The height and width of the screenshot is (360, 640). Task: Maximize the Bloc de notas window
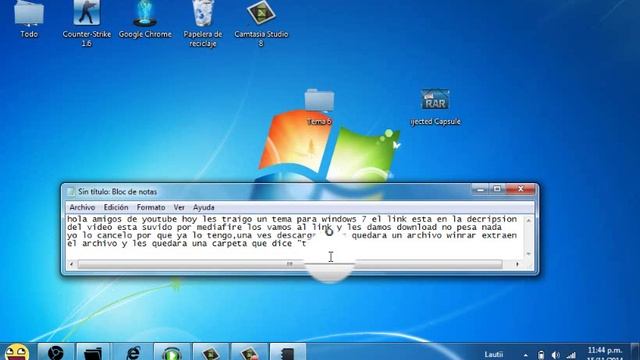click(497, 189)
